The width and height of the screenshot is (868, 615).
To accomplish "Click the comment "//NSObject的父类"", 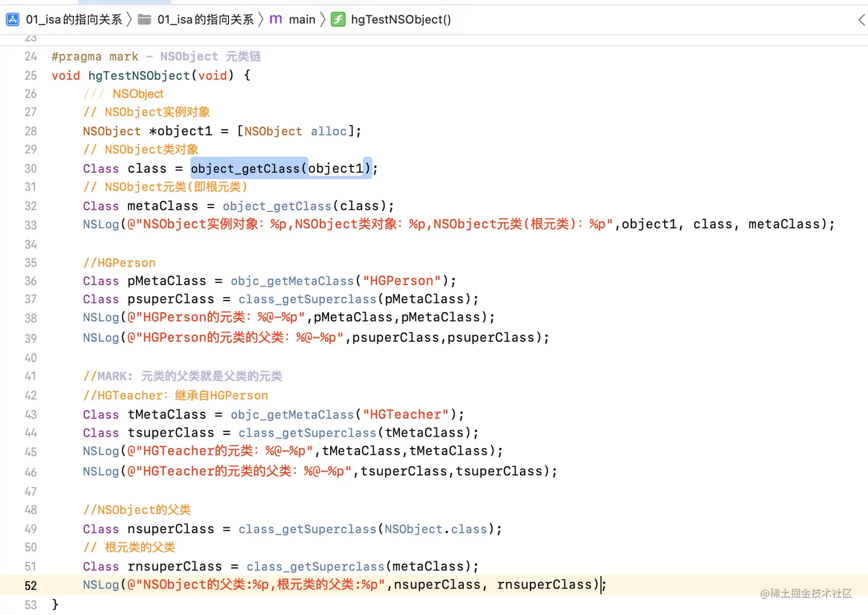I will click(x=137, y=509).
